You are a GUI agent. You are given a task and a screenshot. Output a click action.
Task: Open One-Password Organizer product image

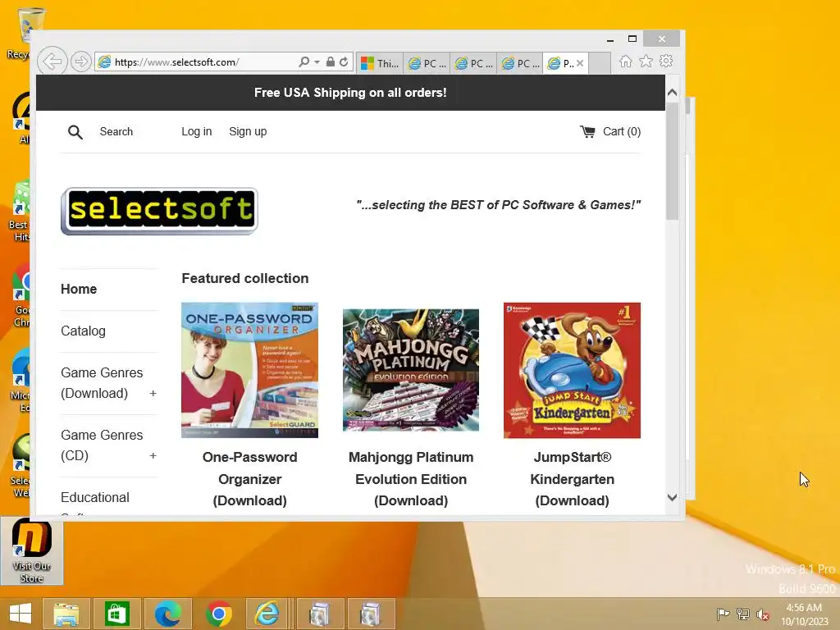249,370
